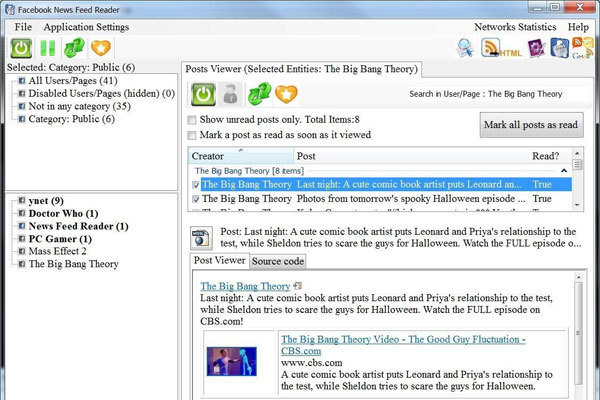Click the green power icon in Posts Viewer
The height and width of the screenshot is (400, 600).
203,94
